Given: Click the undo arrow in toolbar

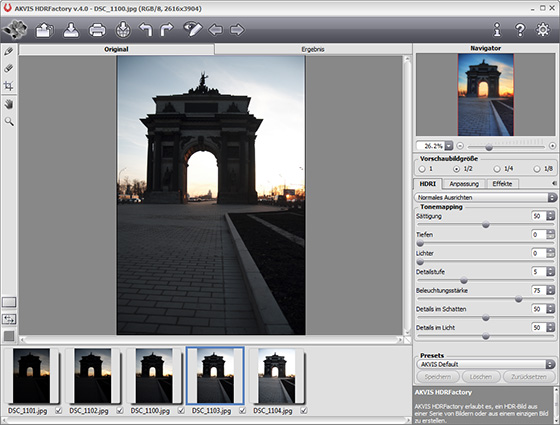Looking at the screenshot, I should point(146,30).
